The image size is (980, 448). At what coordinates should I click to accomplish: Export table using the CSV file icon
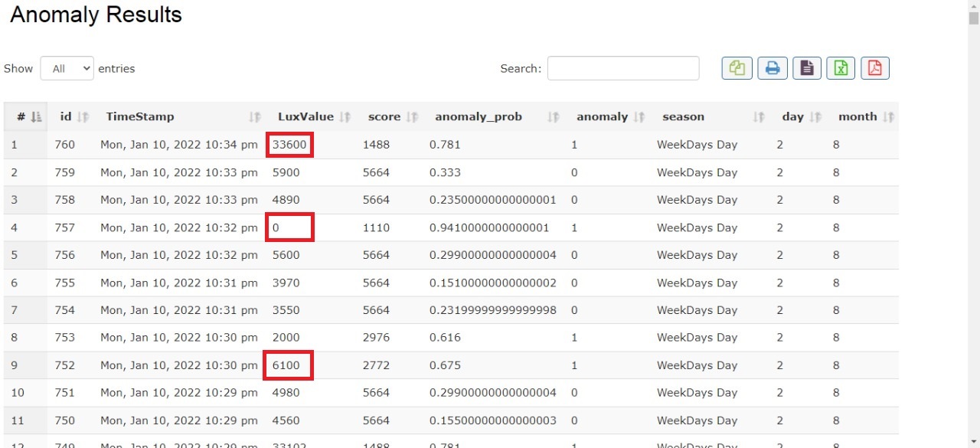click(806, 68)
